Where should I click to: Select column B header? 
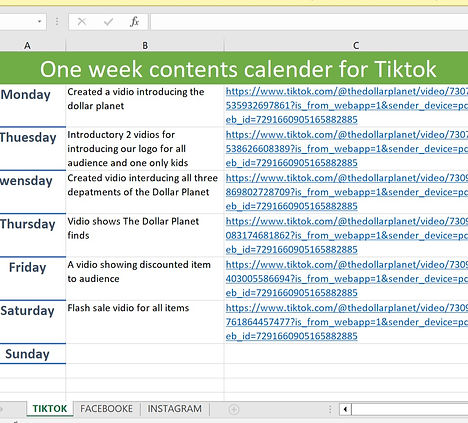tap(145, 45)
